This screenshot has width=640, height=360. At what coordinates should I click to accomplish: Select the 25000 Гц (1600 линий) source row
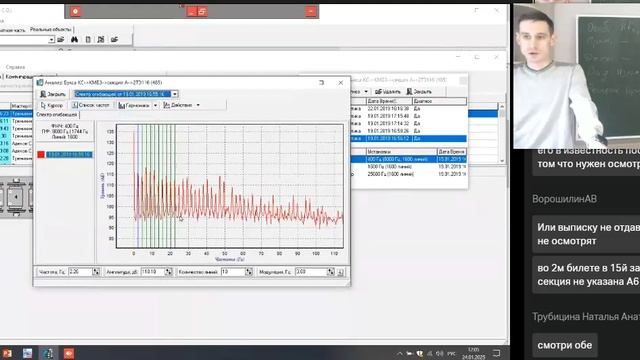pos(408,174)
